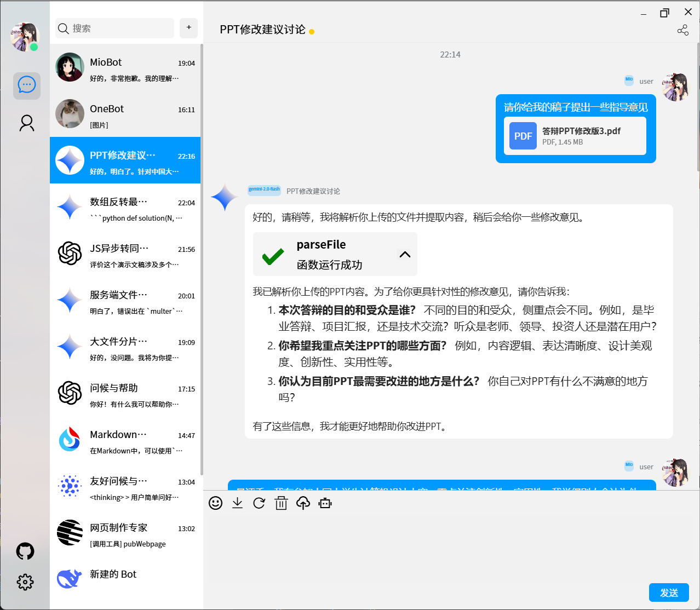Click the trash icon to clear chat
Viewport: 700px width, 610px height.
(281, 503)
